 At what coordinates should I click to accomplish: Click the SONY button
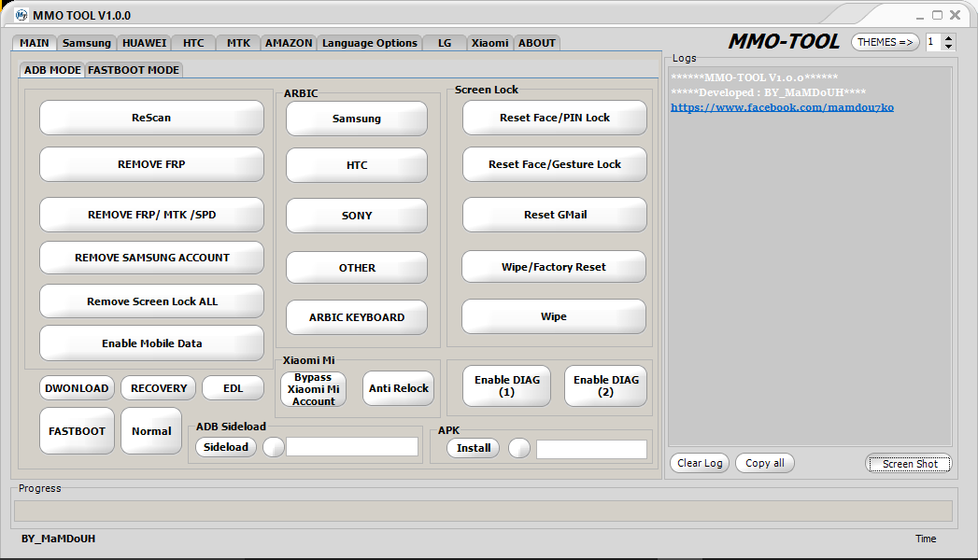(357, 216)
